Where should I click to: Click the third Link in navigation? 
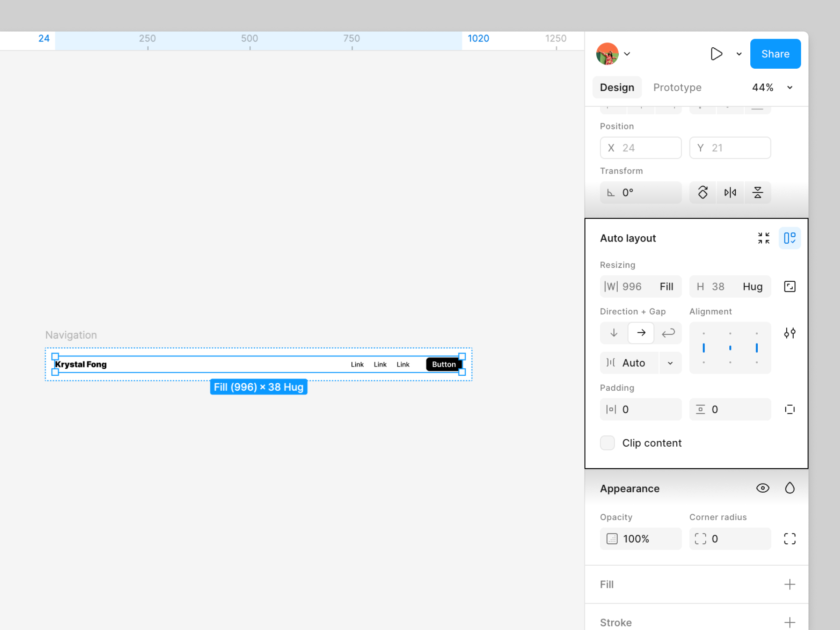(402, 364)
